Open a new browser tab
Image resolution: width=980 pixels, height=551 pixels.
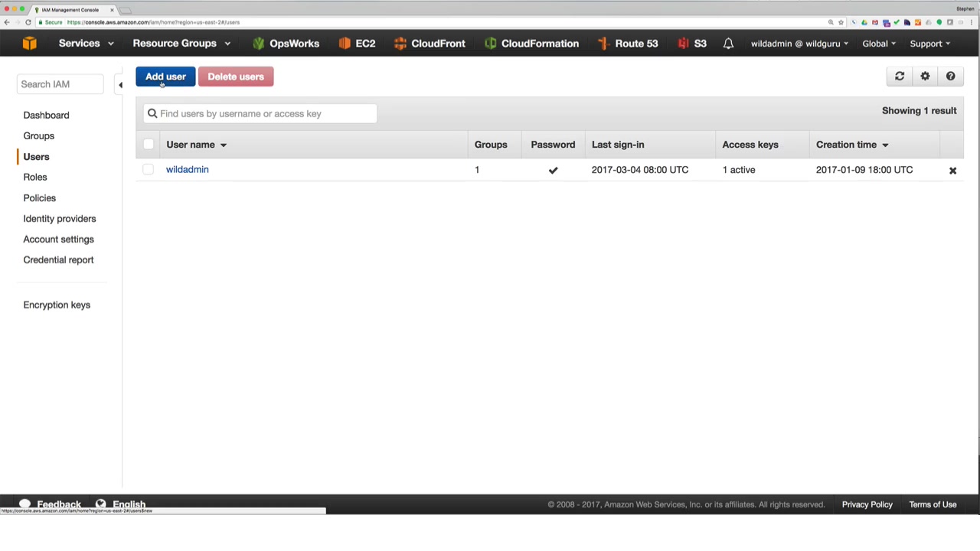click(x=126, y=10)
